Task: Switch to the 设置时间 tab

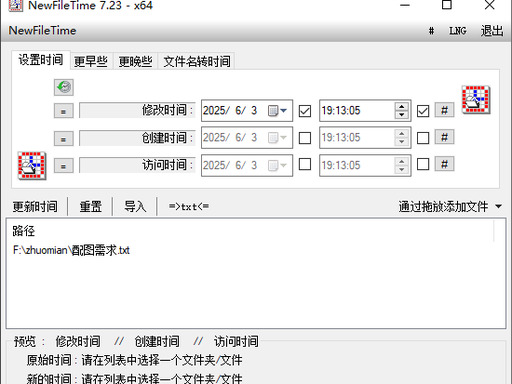Action: [41, 60]
